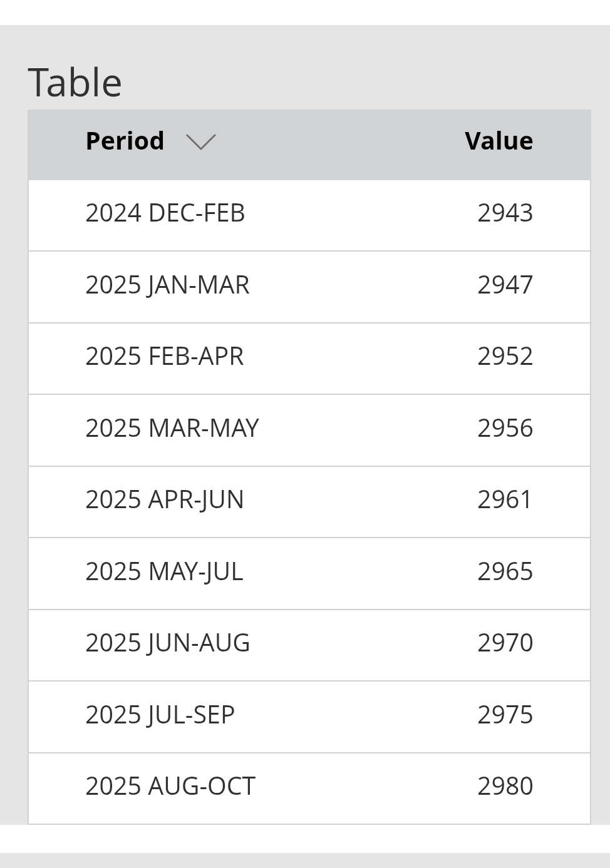Select the 2025 FEB-APR period cell
610x868 pixels.
point(164,357)
